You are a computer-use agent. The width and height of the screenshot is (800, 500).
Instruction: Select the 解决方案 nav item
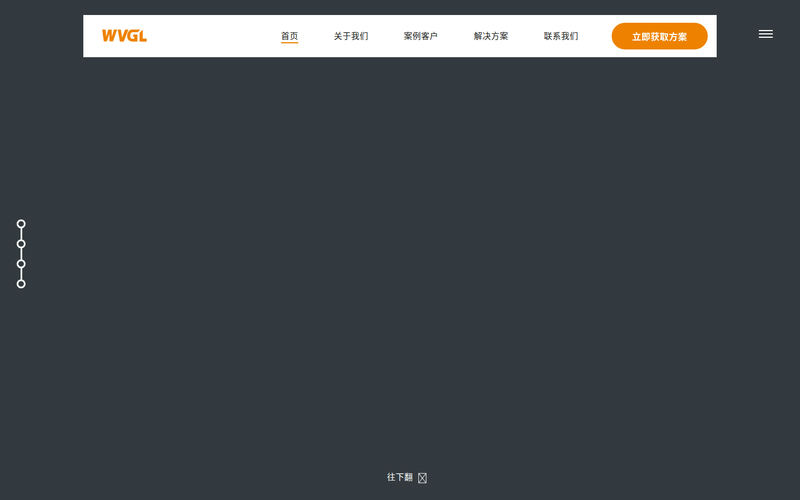[491, 36]
